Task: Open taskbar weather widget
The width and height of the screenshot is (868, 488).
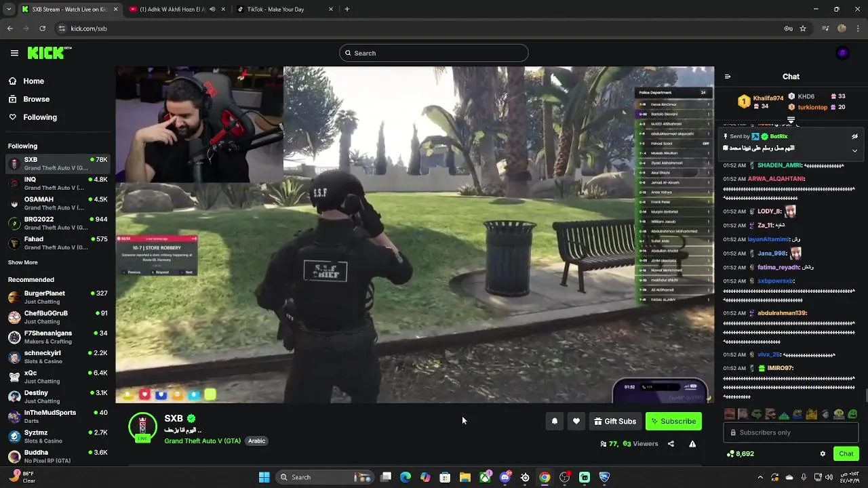Action: point(22,477)
